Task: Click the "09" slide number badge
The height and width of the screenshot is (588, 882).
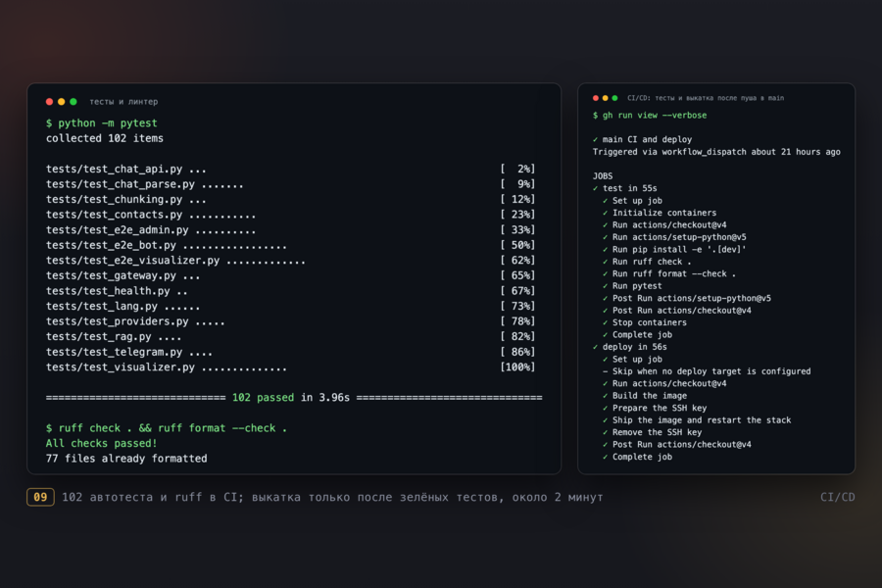Action: [x=40, y=498]
